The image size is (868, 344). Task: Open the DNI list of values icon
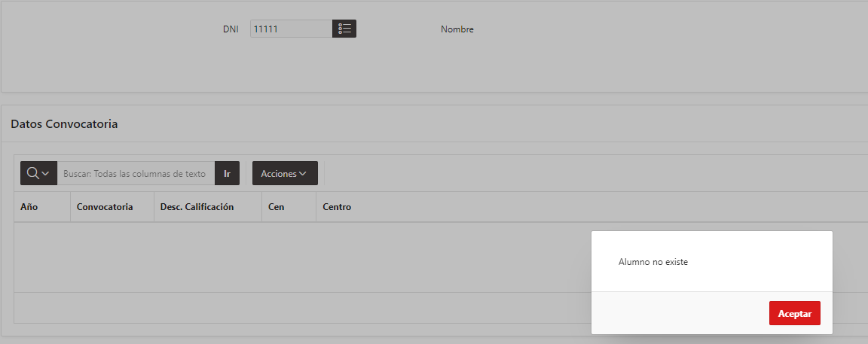click(x=344, y=29)
